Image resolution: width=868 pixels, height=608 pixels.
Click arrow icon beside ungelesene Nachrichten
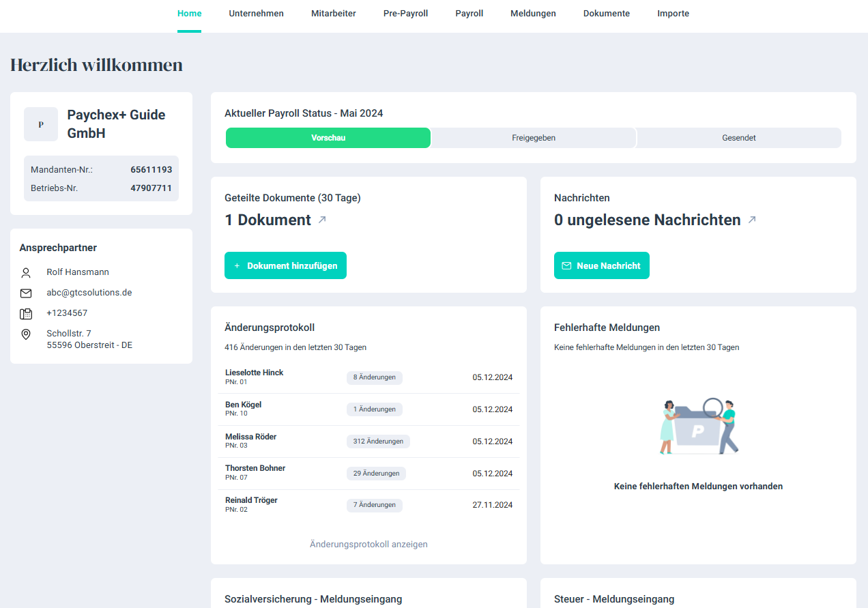point(752,220)
